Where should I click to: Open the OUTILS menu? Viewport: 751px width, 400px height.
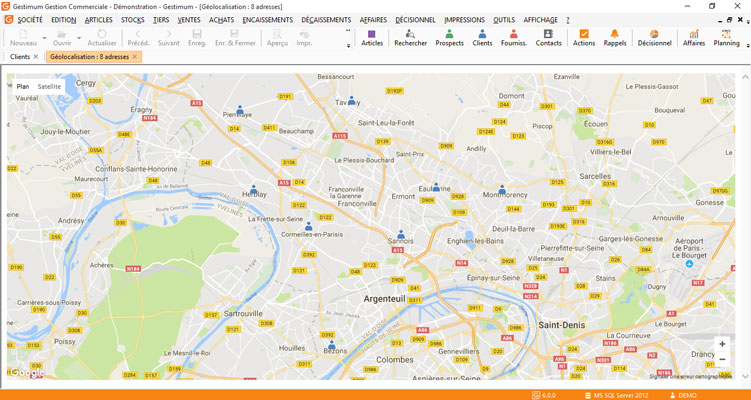coord(504,20)
